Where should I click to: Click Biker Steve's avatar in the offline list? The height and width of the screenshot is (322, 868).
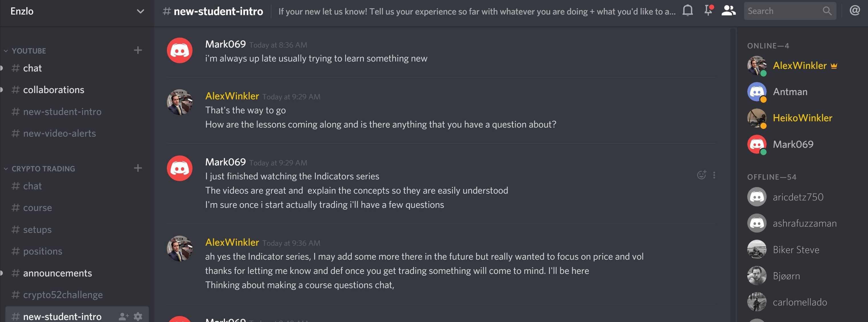pos(756,249)
